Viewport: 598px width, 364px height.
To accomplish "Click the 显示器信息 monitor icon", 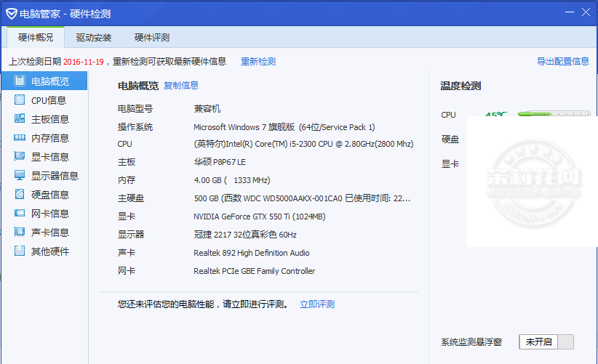I will click(20, 175).
